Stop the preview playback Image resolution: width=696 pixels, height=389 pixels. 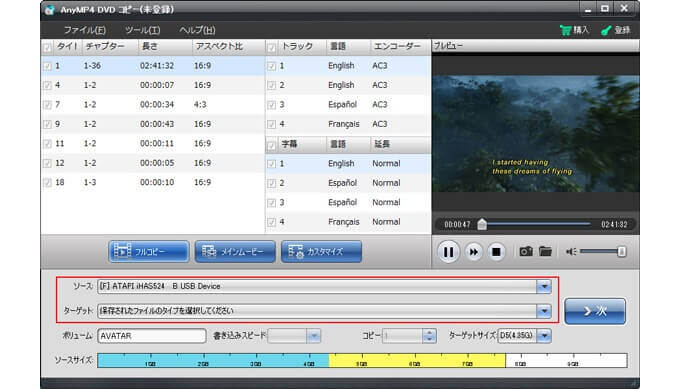496,252
